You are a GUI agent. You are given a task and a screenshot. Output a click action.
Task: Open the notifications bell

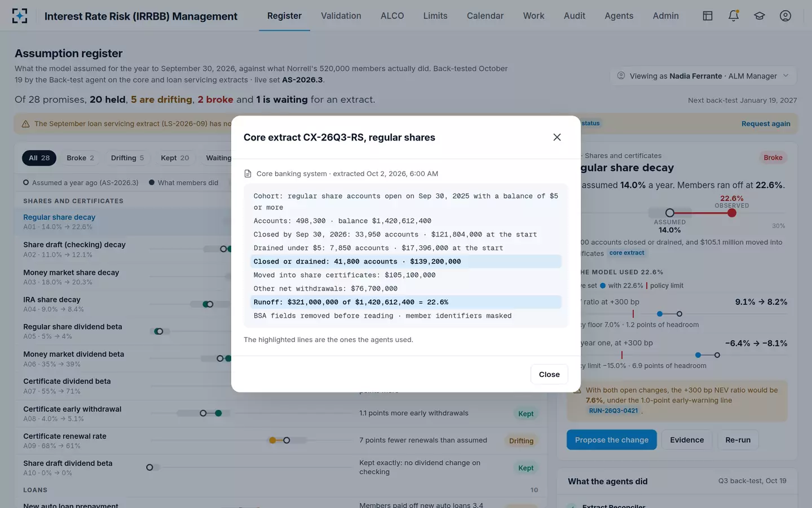[x=734, y=16]
